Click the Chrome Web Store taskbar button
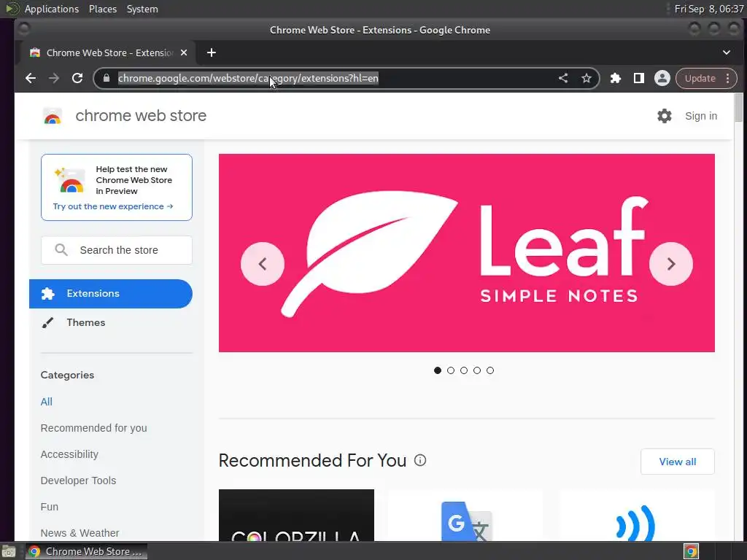 point(86,551)
